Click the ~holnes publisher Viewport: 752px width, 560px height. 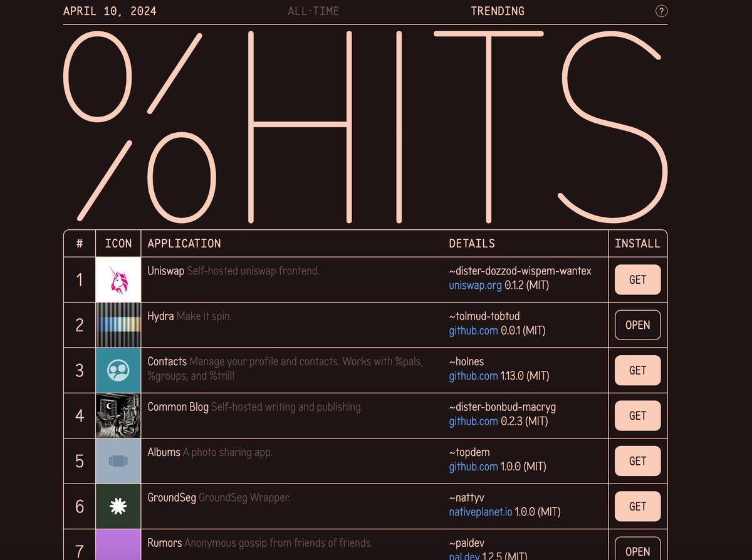[467, 361]
